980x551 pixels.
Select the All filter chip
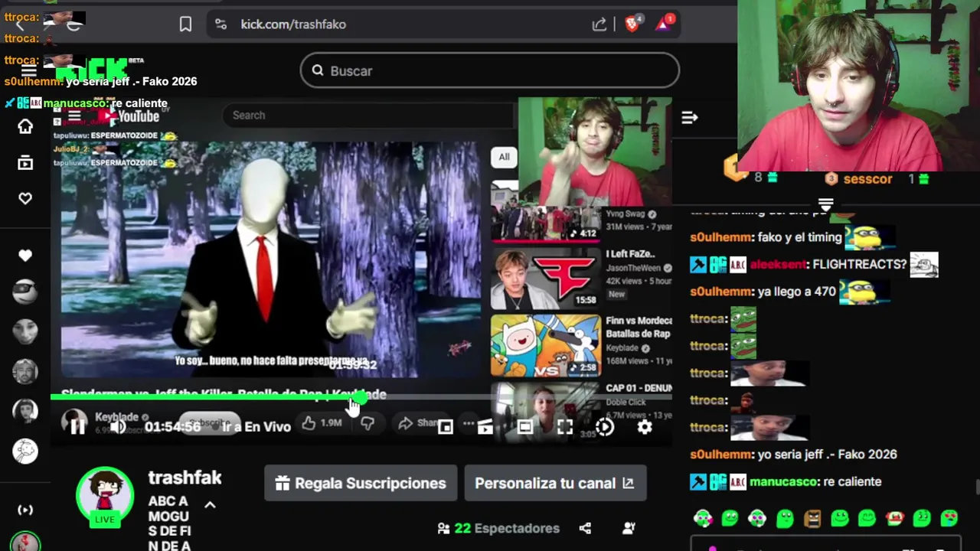tap(504, 157)
